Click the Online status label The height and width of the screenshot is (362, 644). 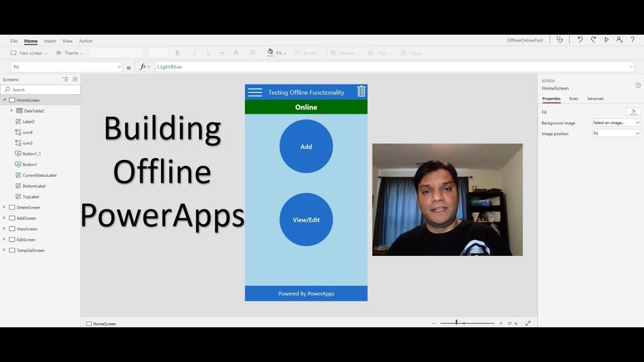(x=306, y=107)
